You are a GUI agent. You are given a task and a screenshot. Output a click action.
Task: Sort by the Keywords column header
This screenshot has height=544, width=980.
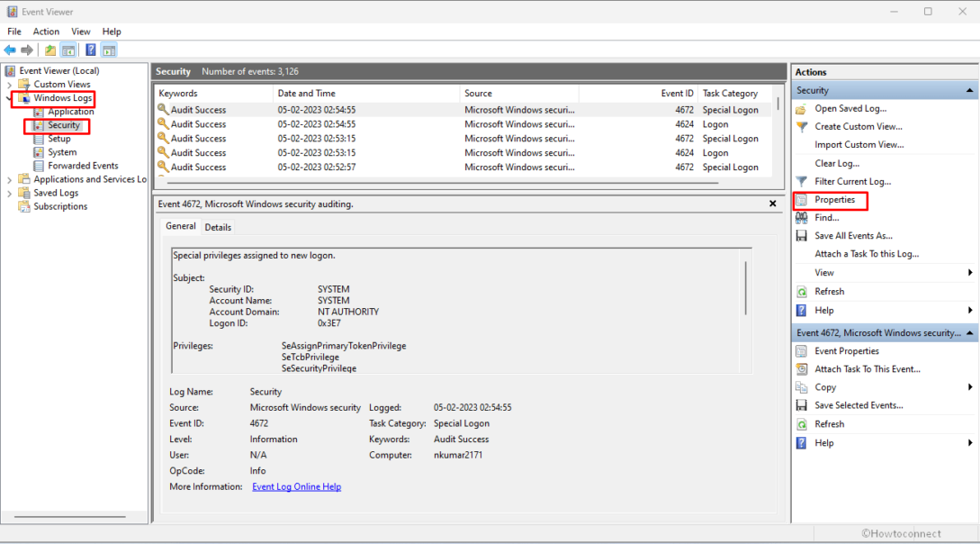coord(214,94)
